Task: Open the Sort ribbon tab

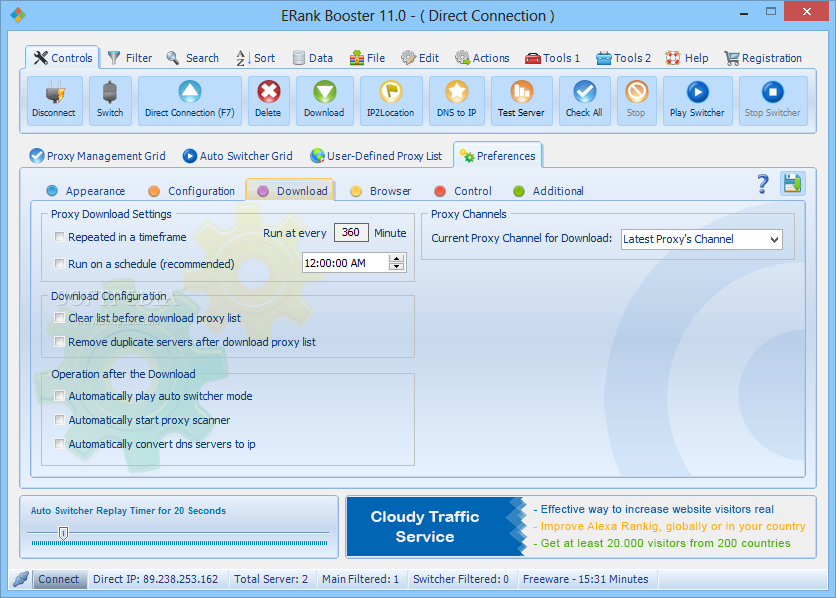Action: [256, 58]
